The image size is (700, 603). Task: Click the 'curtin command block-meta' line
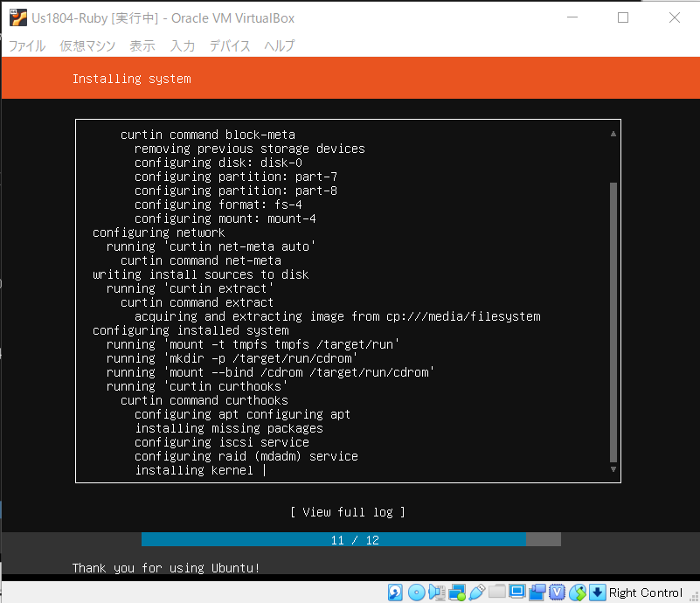208,135
